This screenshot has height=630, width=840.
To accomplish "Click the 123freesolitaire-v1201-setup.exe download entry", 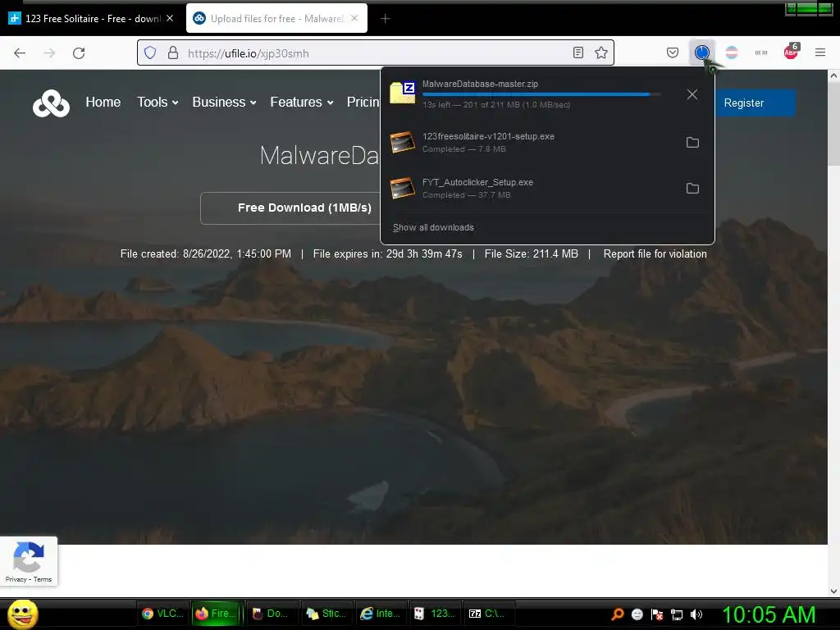I will (x=547, y=143).
